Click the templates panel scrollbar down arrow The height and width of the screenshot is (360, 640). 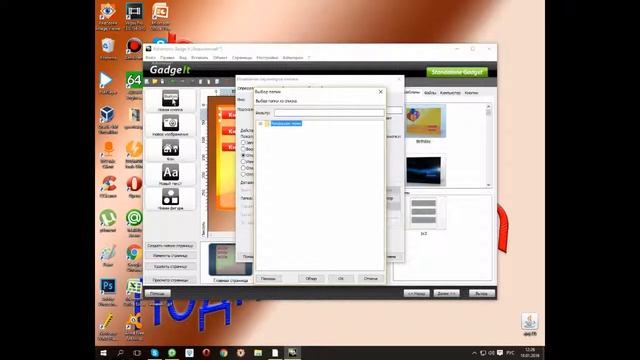489,185
